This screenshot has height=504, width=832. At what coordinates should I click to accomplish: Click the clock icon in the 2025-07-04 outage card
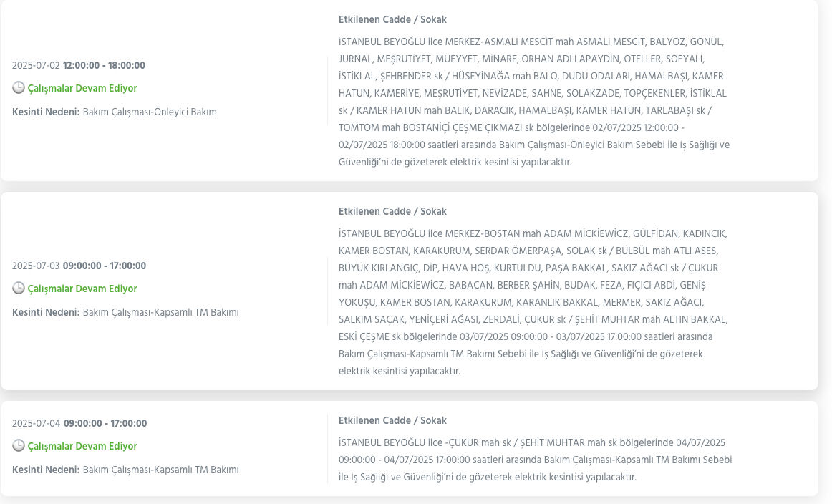pyautogui.click(x=19, y=446)
